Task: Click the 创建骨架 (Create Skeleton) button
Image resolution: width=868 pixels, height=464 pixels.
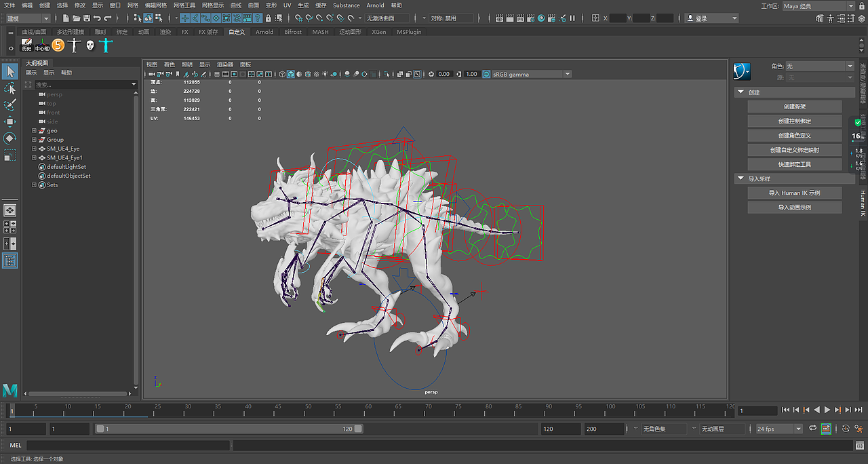Action: [x=794, y=107]
